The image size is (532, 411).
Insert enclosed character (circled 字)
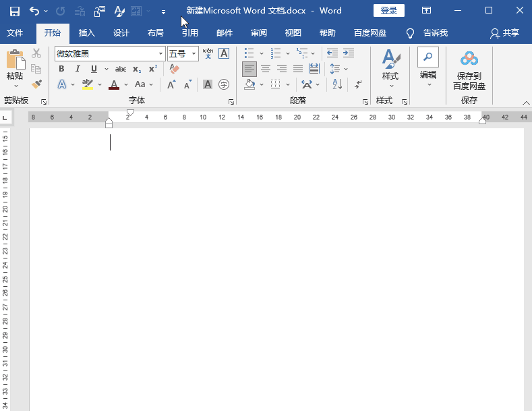click(x=224, y=84)
